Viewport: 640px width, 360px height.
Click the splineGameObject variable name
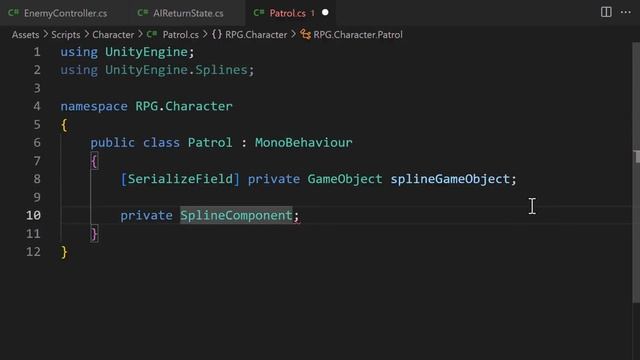coord(450,179)
